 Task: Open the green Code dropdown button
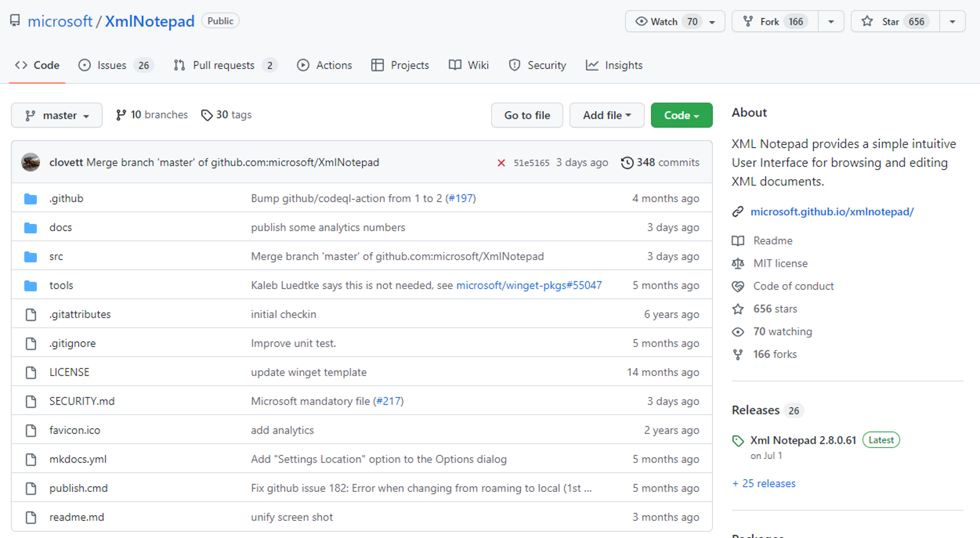[x=682, y=115]
